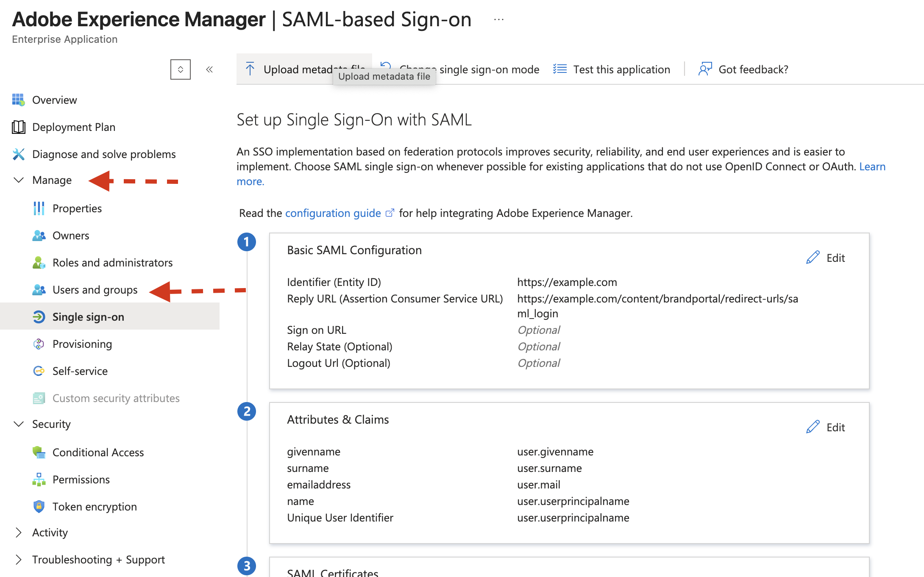Click the user.surname claim value
Viewport: 924px width, 577px height.
tap(549, 468)
